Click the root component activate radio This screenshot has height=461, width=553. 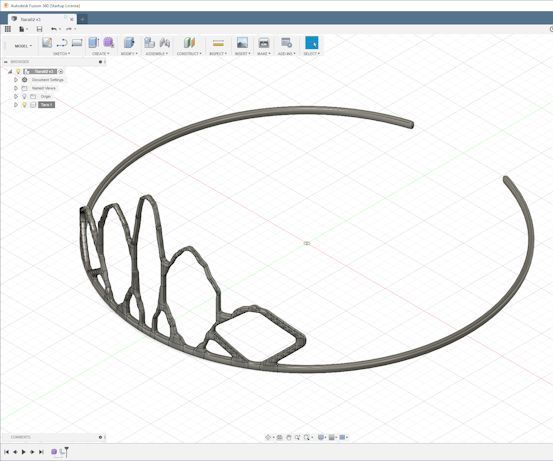point(61,72)
